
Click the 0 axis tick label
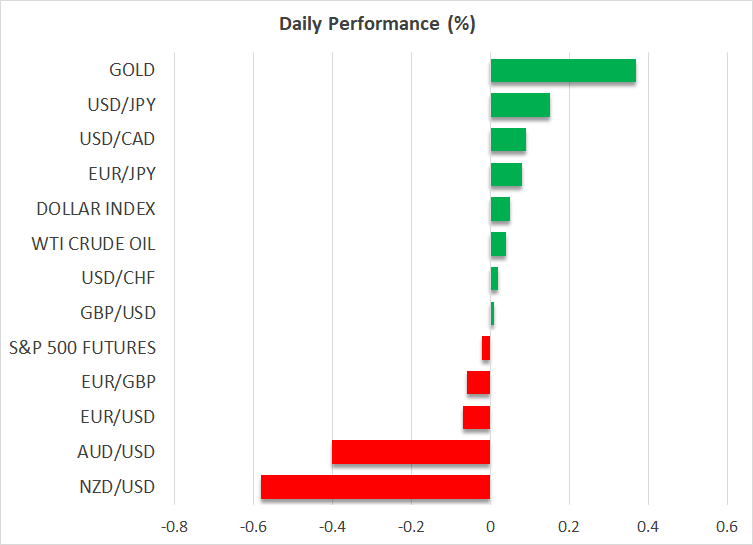490,526
